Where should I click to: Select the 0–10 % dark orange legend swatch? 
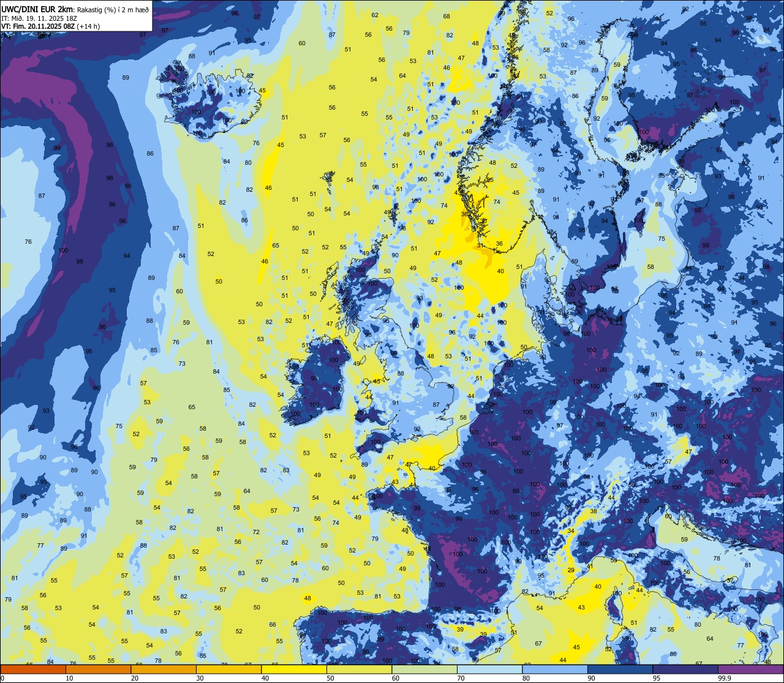[33, 669]
